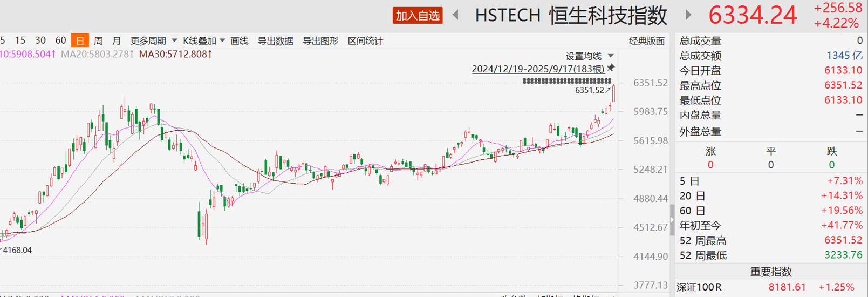Click 52 周最低 value 3233.76

pos(843,255)
